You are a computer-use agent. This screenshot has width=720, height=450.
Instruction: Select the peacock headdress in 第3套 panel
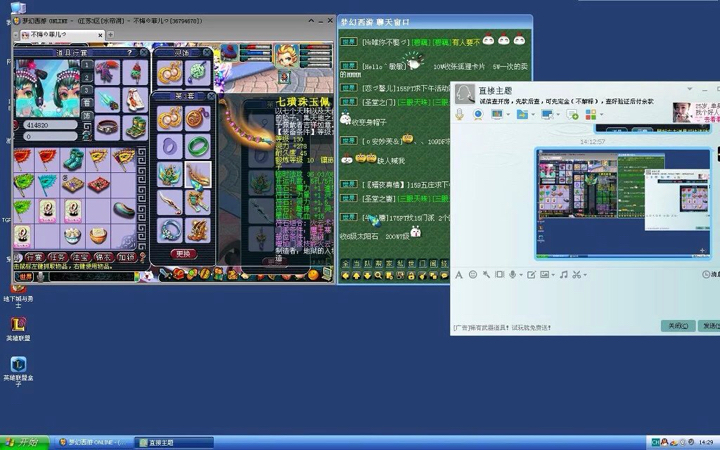click(x=169, y=174)
